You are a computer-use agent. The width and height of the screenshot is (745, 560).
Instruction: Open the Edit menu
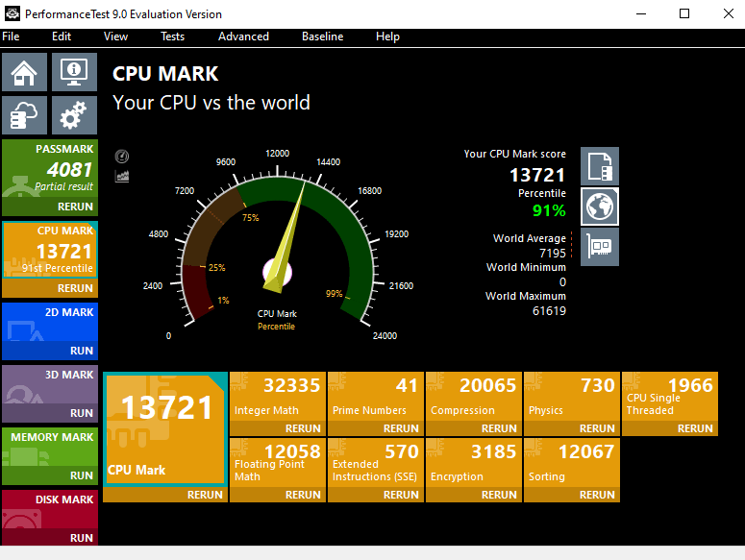(62, 37)
